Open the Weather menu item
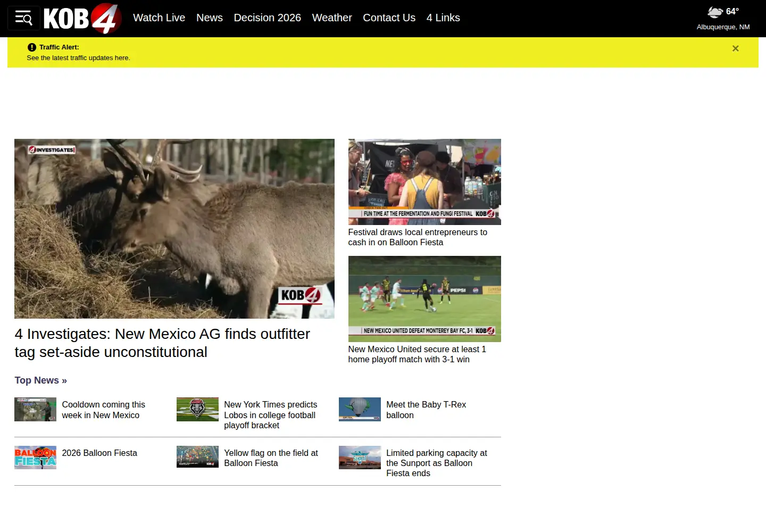766x532 pixels. 332,18
